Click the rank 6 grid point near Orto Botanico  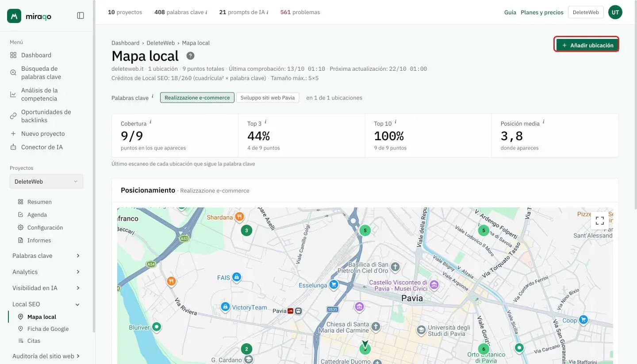pos(484,349)
